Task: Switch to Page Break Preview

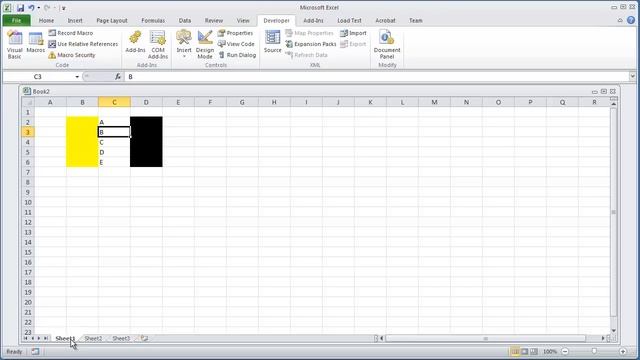Action: pos(533,351)
